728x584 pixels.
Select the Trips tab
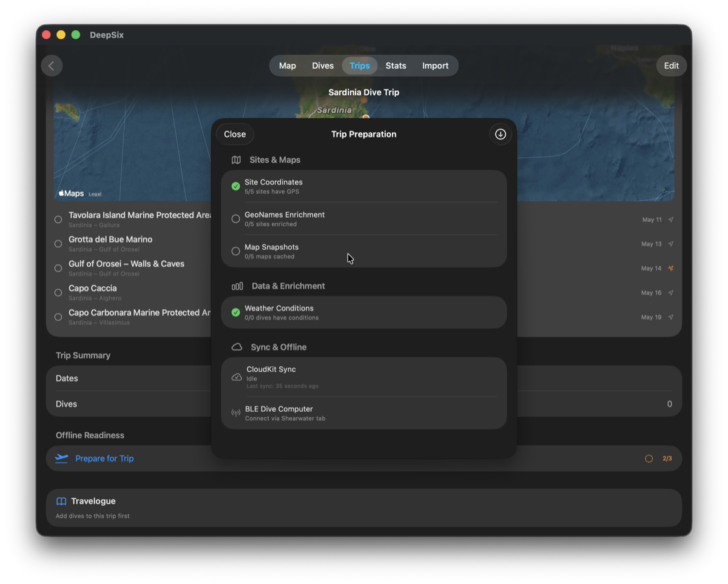click(360, 65)
